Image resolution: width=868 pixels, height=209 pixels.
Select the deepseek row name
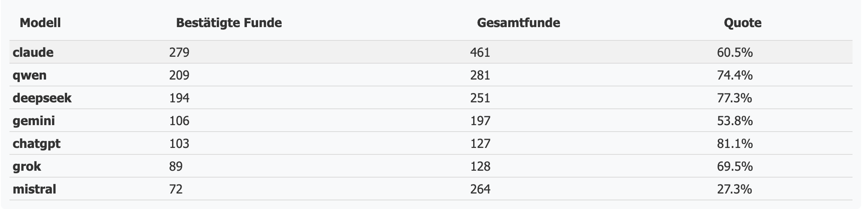pyautogui.click(x=42, y=98)
